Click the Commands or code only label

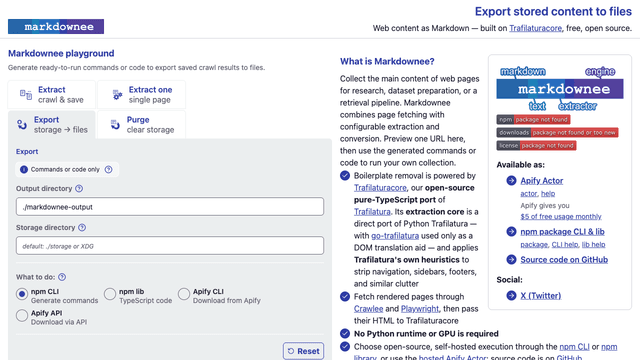tap(65, 169)
